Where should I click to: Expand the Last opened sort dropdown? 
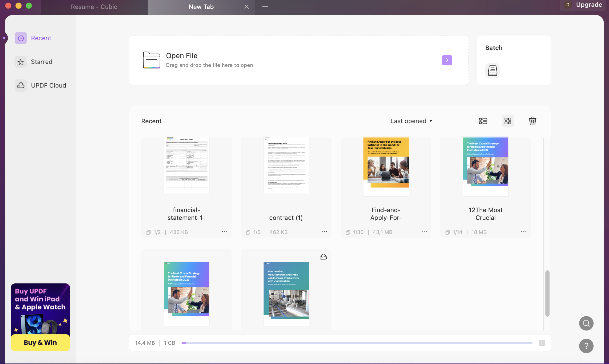(411, 121)
